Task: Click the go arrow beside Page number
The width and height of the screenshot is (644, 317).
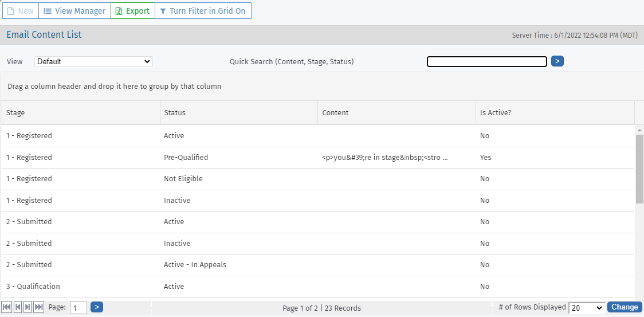Action: (x=97, y=307)
